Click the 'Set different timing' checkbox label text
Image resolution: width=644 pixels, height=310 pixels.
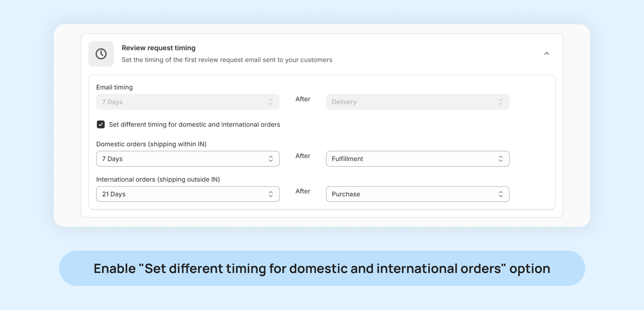(194, 125)
